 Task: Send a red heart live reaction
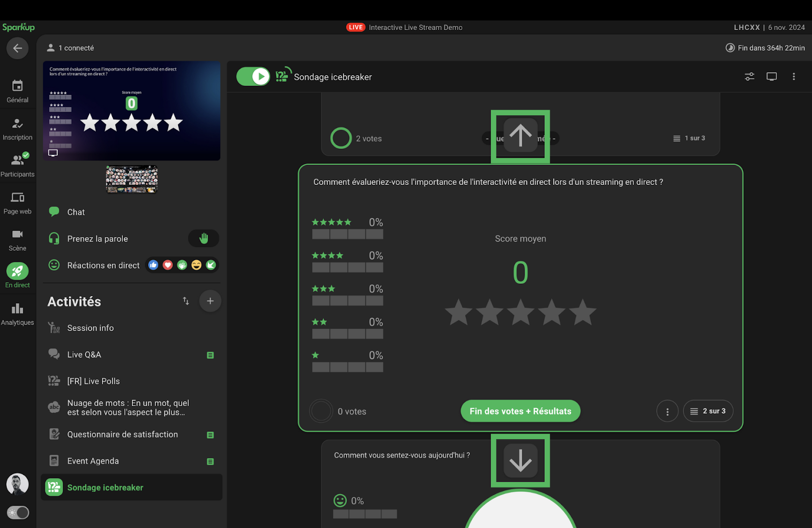pyautogui.click(x=167, y=265)
